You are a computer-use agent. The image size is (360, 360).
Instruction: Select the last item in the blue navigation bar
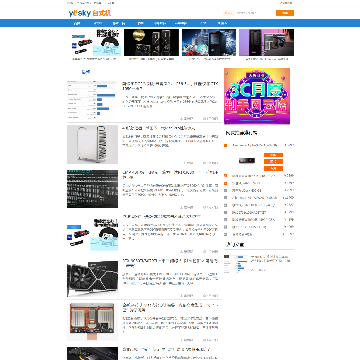click(x=222, y=23)
